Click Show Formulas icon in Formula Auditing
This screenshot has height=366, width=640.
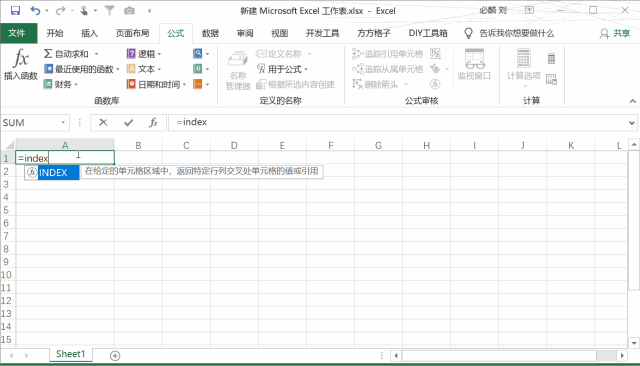pos(436,53)
